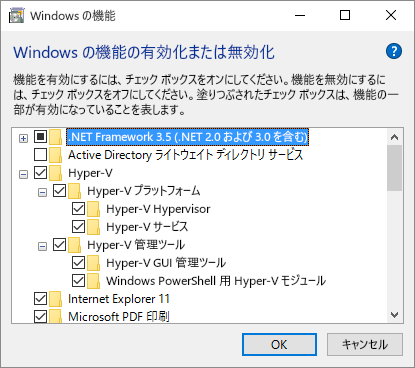415x368 pixels.
Task: Click the folder icon beside Internet Explorer 11
Action: tap(56, 299)
